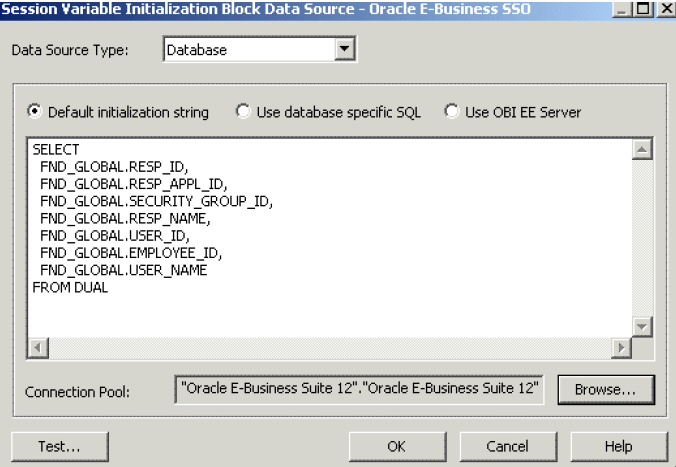Click the FND_GLOBAL.RESP_ID line
Image resolution: width=676 pixels, height=467 pixels.
(x=114, y=167)
